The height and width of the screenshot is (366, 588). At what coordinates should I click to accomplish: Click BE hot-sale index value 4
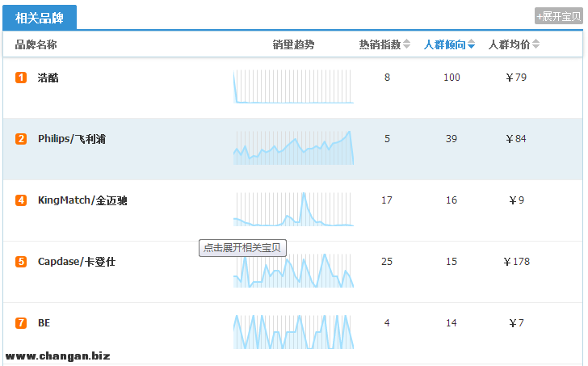click(x=387, y=323)
